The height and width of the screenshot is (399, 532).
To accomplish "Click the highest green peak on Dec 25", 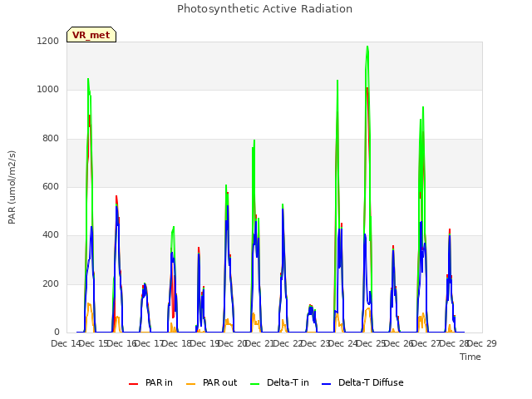I will pyautogui.click(x=367, y=47).
